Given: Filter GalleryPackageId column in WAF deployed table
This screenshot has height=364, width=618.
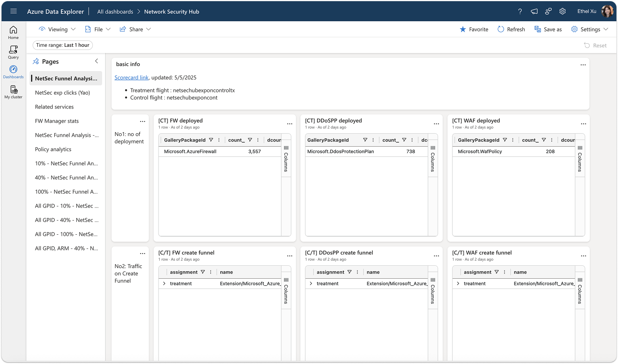Looking at the screenshot, I should tap(505, 140).
